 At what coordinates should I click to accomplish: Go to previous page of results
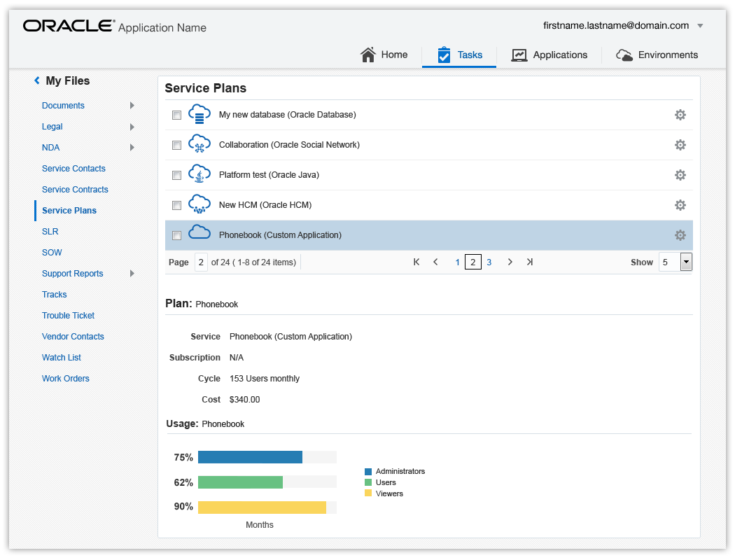click(435, 262)
